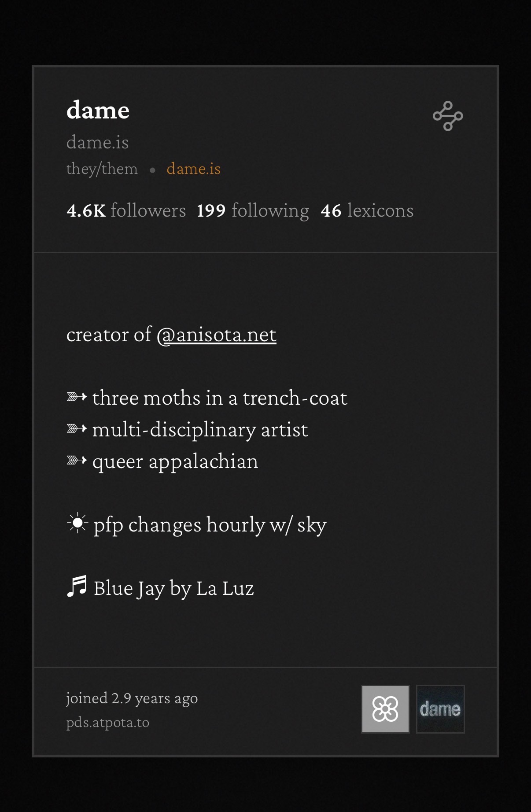Image resolution: width=531 pixels, height=812 pixels.
Task: Click the sun icon in bio
Action: [x=78, y=523]
